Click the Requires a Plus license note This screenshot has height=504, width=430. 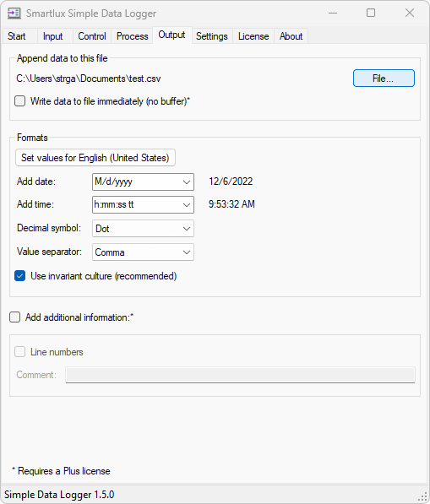(61, 471)
